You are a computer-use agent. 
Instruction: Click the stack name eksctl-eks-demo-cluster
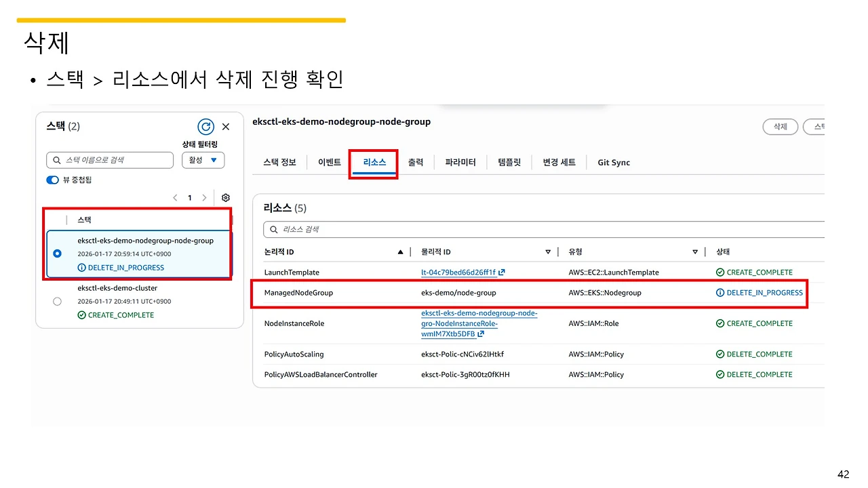click(117, 288)
